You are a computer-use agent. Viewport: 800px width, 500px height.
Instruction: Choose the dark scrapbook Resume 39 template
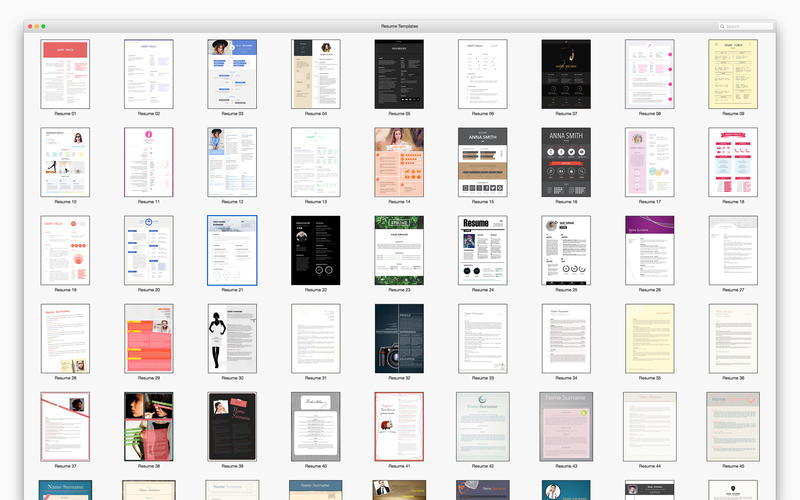[x=232, y=427]
